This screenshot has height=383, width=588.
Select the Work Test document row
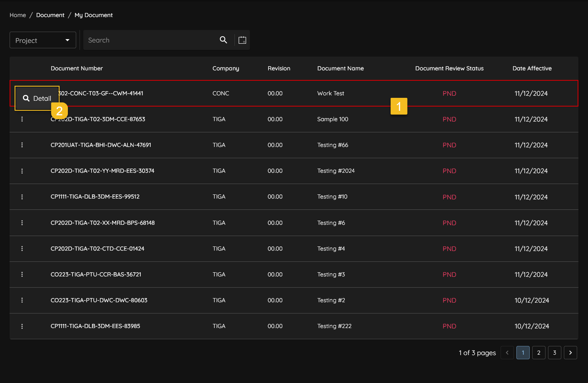pyautogui.click(x=331, y=93)
